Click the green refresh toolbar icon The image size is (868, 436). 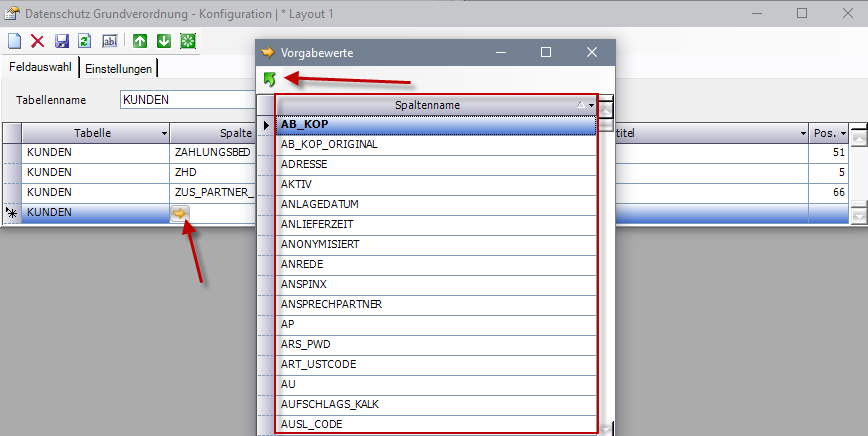pos(85,41)
